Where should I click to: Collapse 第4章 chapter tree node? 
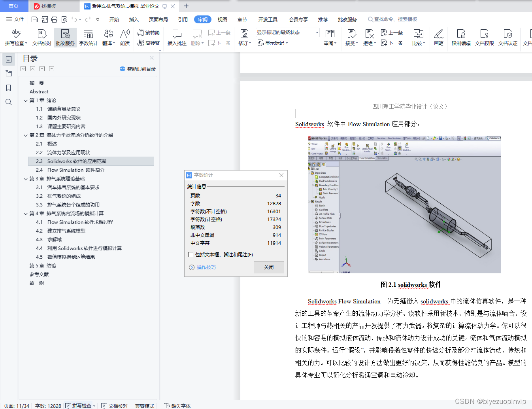click(26, 214)
